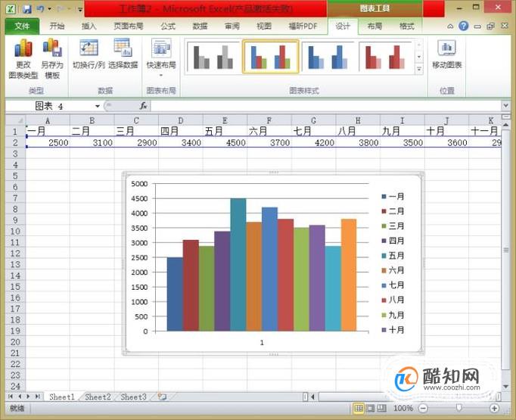Click zoom out minus button

(x=423, y=409)
